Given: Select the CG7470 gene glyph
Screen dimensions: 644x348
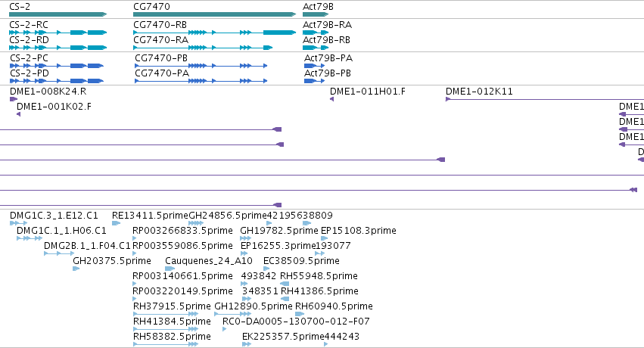Looking at the screenshot, I should click(x=214, y=14).
